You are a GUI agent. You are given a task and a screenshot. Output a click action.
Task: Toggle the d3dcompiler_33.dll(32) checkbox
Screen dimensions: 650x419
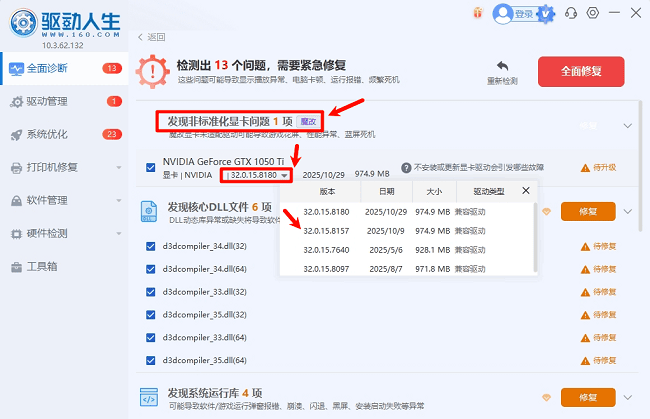[x=151, y=292]
